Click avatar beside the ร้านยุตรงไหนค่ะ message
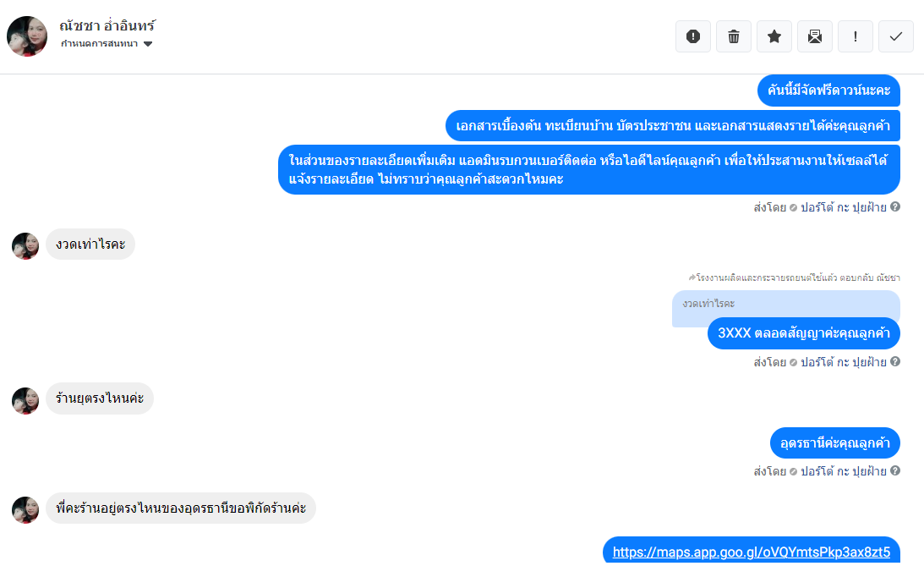The width and height of the screenshot is (924, 566). (25, 401)
